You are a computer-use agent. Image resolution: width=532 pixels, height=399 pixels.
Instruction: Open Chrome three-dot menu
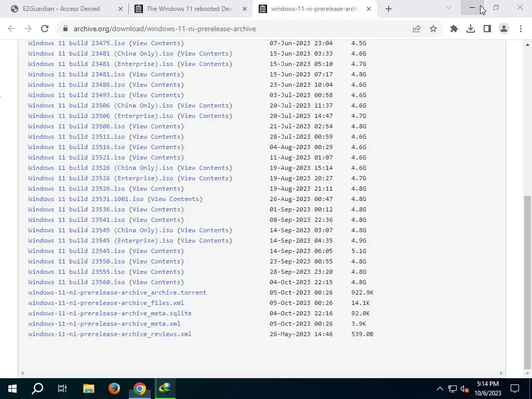pyautogui.click(x=521, y=29)
